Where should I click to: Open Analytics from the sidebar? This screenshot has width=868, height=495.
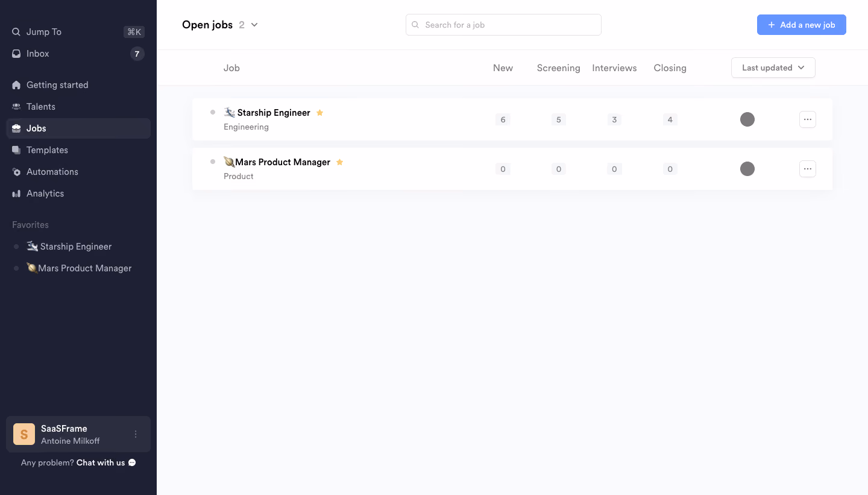tap(78, 194)
